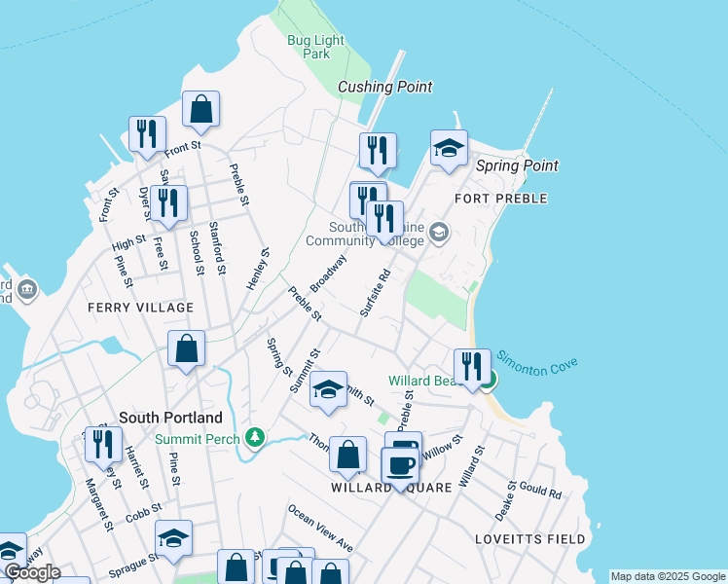
Task: Select the WILLARD SQUARE label
Action: (x=391, y=488)
